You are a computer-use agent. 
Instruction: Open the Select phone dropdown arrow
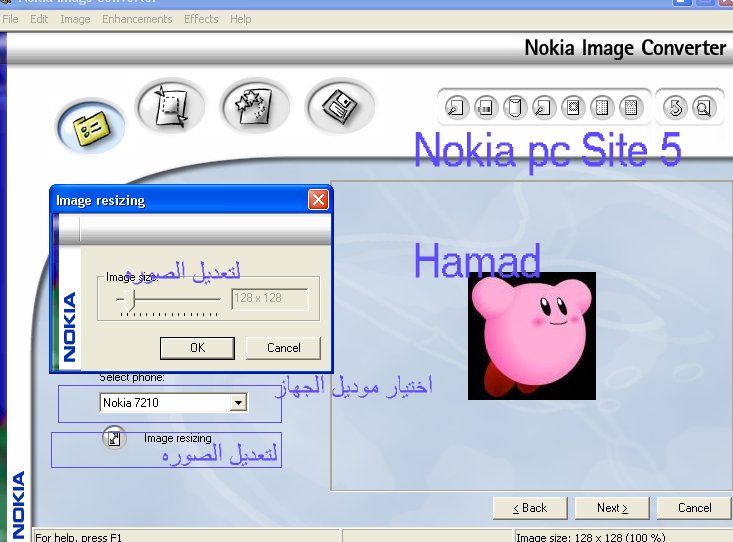[x=238, y=403]
